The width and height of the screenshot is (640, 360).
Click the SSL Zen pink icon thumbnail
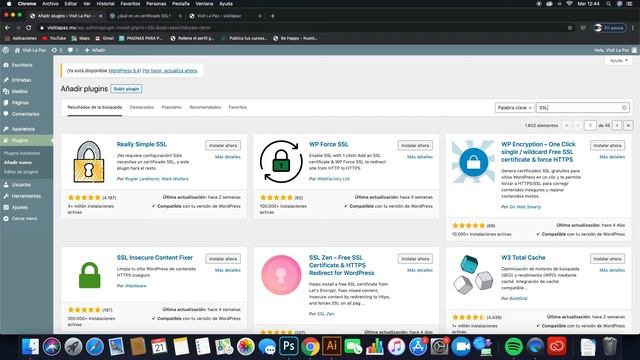[x=281, y=275]
